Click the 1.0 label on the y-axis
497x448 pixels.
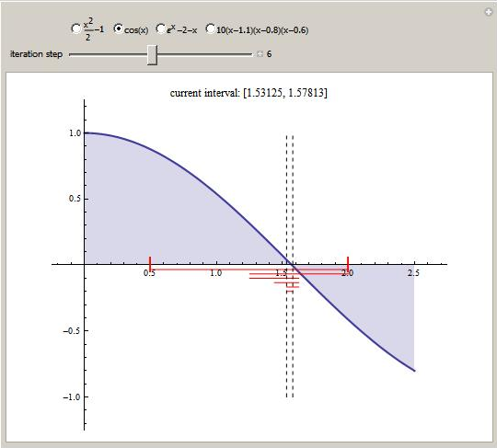click(75, 133)
